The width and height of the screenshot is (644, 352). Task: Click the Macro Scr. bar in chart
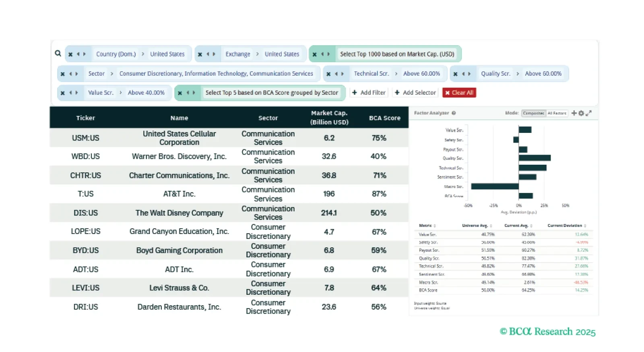495,186
